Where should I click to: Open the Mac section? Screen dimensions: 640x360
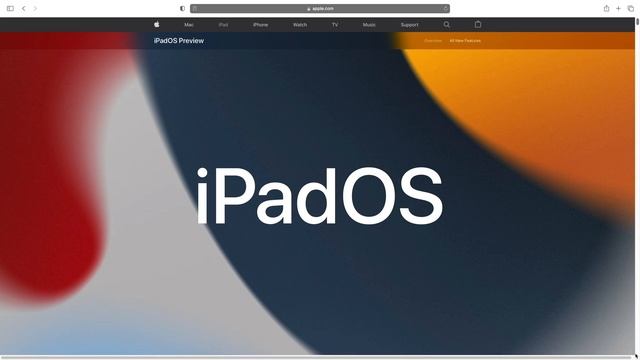[189, 25]
